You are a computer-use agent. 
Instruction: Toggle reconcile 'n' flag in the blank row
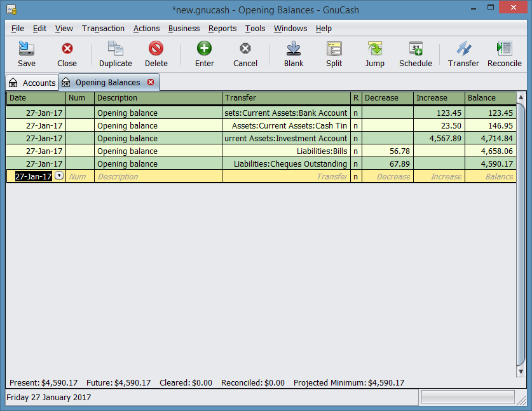pyautogui.click(x=356, y=177)
